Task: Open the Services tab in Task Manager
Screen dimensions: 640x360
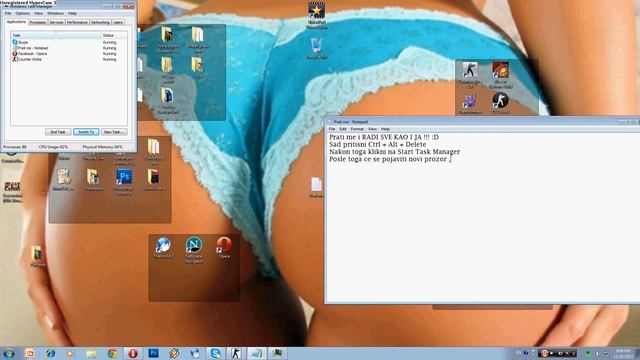Action: click(56, 22)
